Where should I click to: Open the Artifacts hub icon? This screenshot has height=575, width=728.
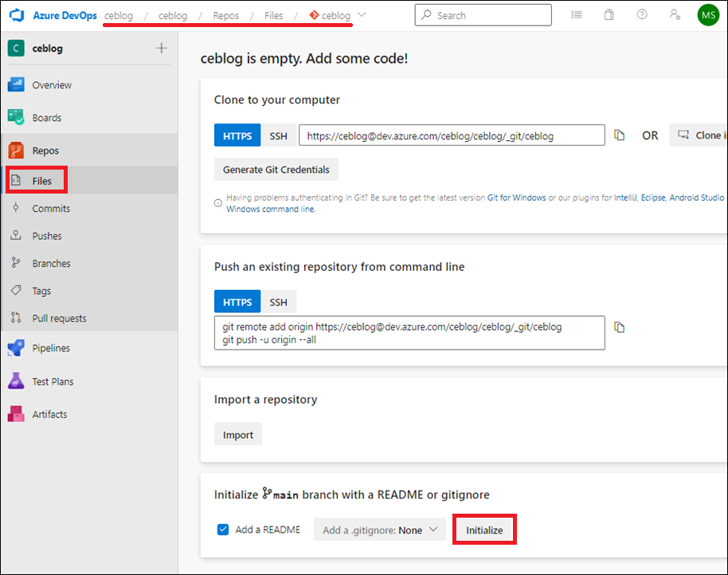pos(16,414)
